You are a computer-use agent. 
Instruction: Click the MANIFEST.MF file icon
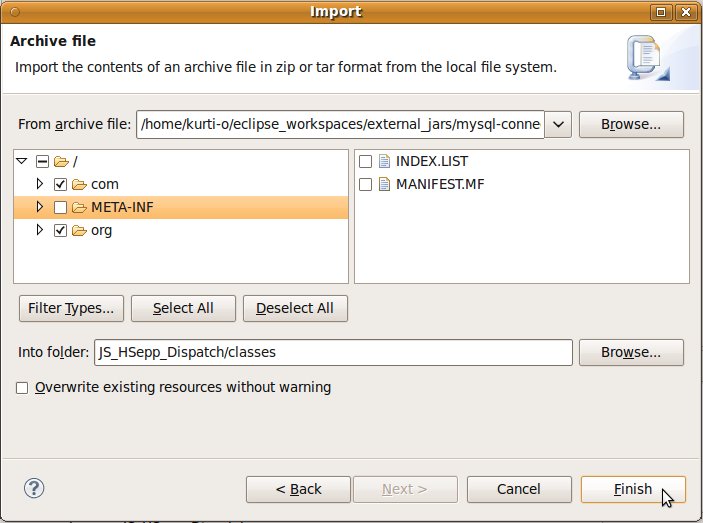(384, 185)
